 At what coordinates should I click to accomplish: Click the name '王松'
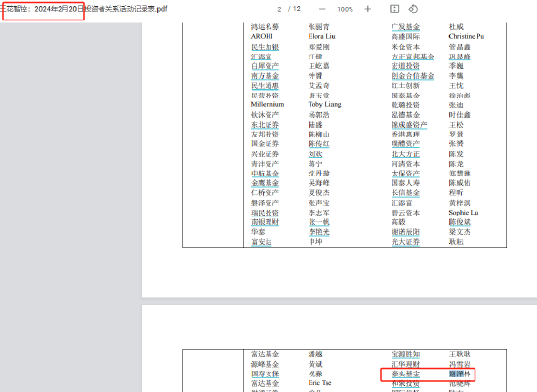tap(456, 125)
